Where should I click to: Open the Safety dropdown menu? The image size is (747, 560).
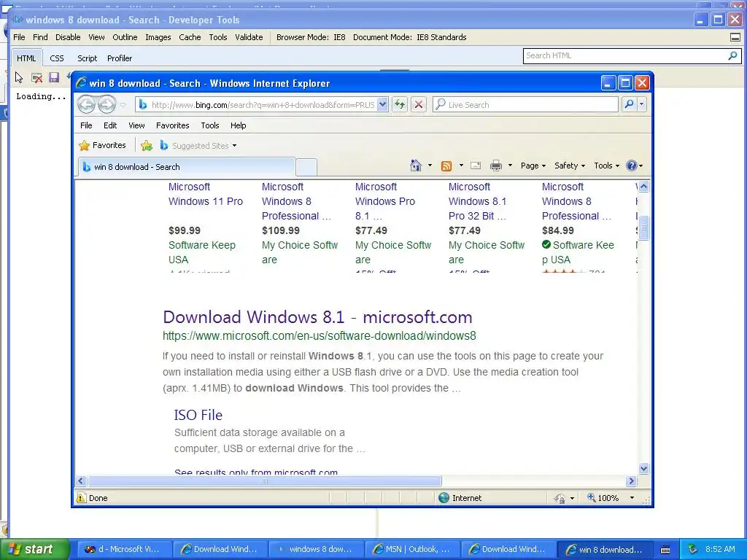(569, 166)
